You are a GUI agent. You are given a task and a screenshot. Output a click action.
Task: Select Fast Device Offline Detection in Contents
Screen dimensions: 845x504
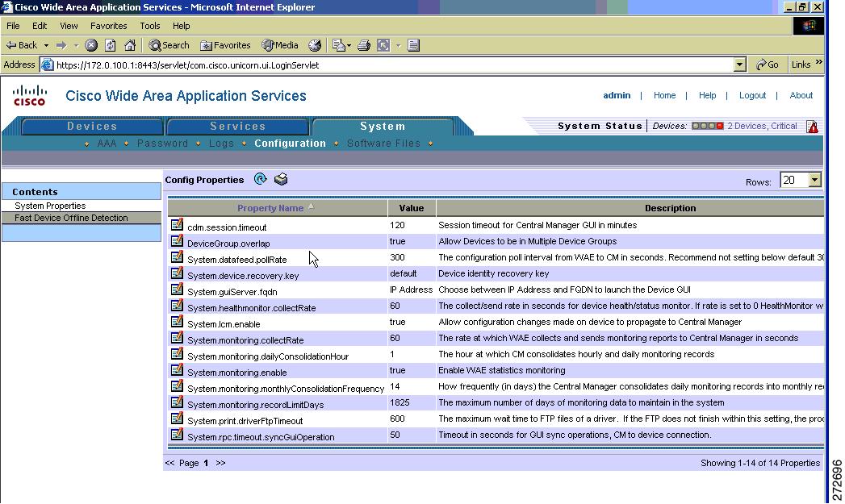[71, 218]
